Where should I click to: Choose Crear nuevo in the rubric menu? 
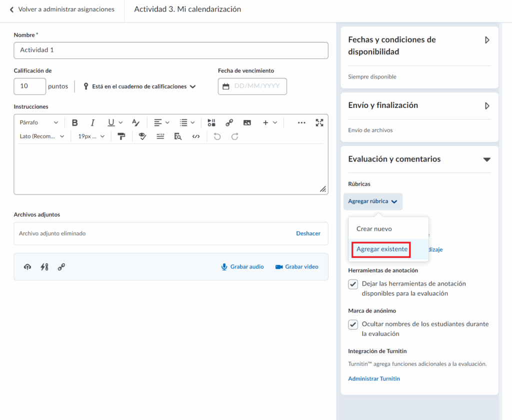point(374,228)
